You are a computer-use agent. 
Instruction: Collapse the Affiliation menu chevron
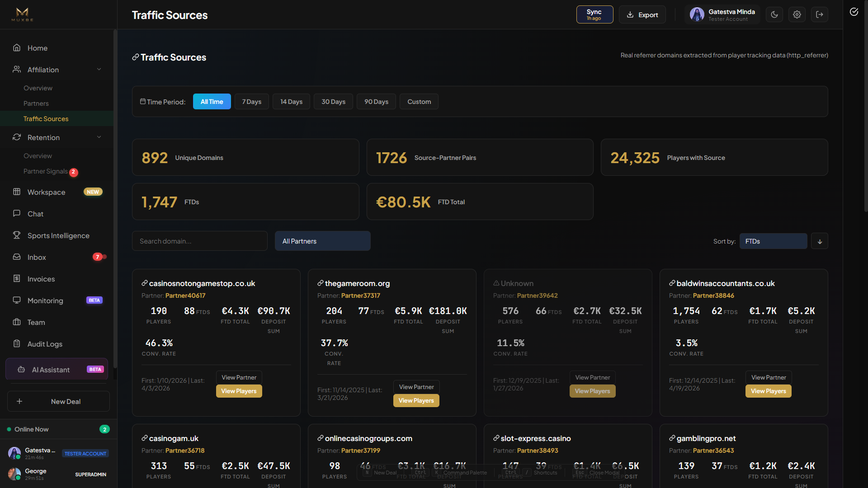point(99,69)
